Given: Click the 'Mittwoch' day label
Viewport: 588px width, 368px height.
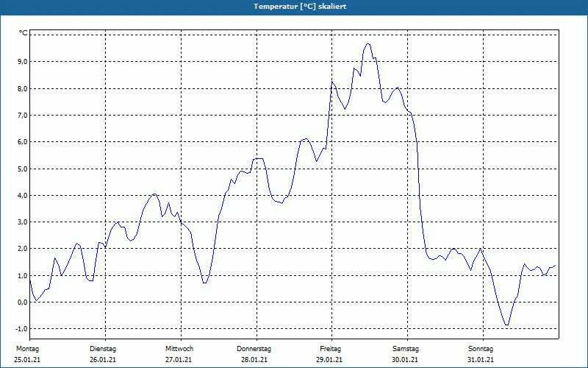Looking at the screenshot, I should [x=179, y=349].
